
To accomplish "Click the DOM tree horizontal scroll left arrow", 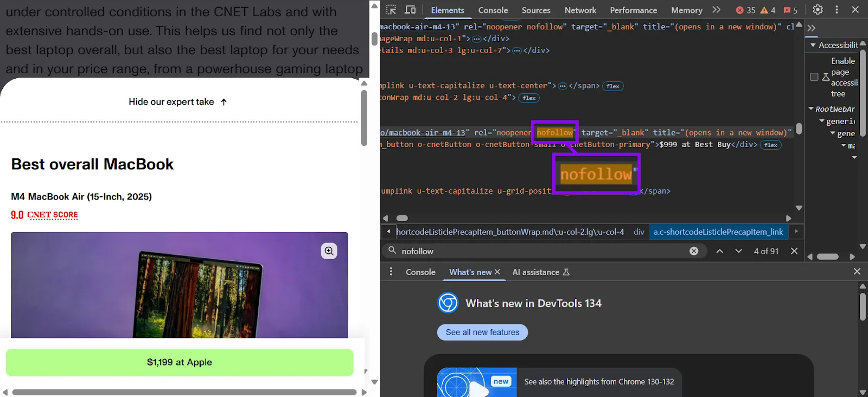I will coord(386,218).
